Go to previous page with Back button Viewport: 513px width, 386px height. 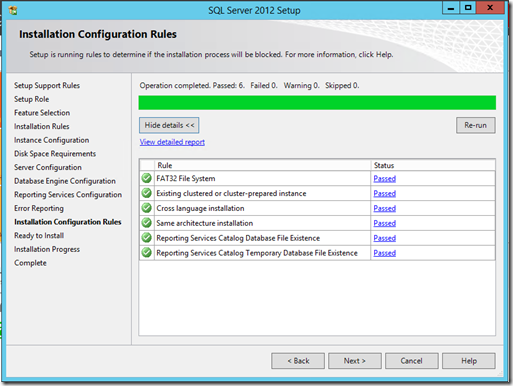(x=298, y=361)
